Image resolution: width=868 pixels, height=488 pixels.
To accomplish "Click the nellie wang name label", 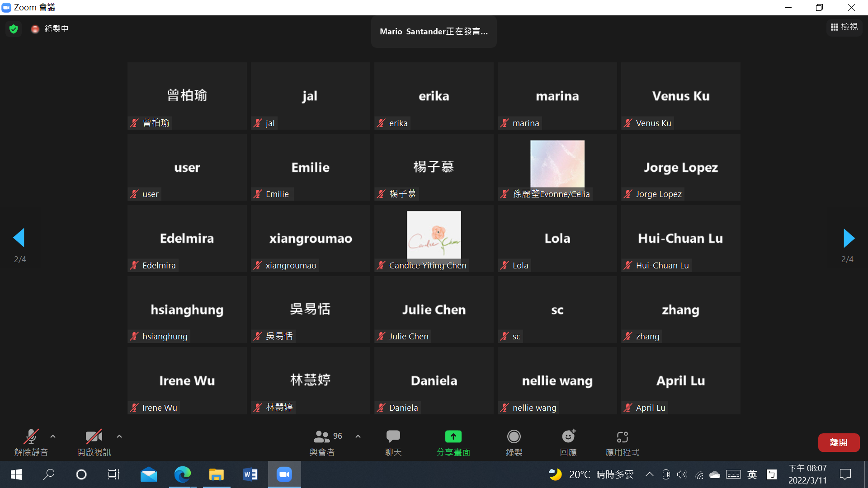I will pos(534,408).
